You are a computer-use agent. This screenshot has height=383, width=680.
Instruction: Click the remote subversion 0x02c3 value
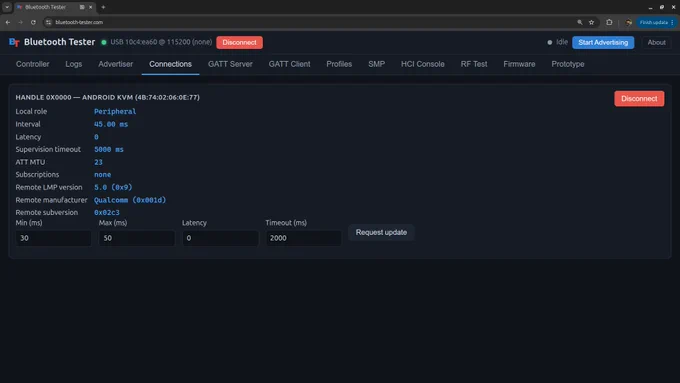coord(107,213)
